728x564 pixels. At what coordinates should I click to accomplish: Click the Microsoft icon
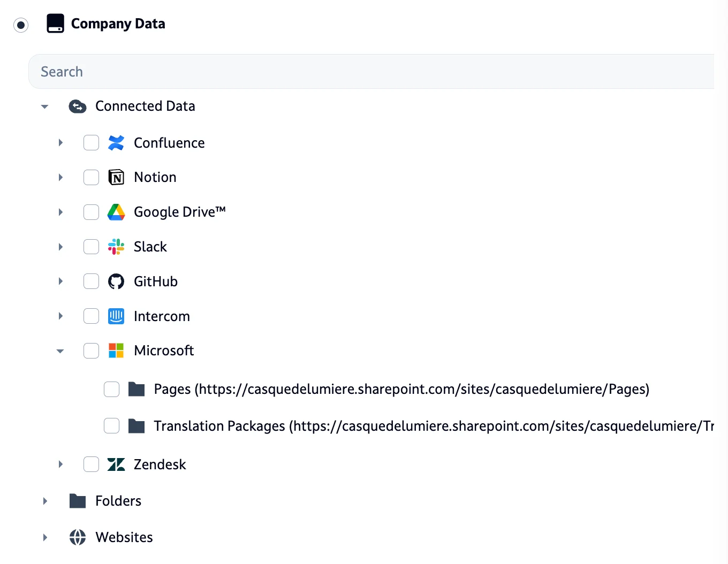point(116,350)
